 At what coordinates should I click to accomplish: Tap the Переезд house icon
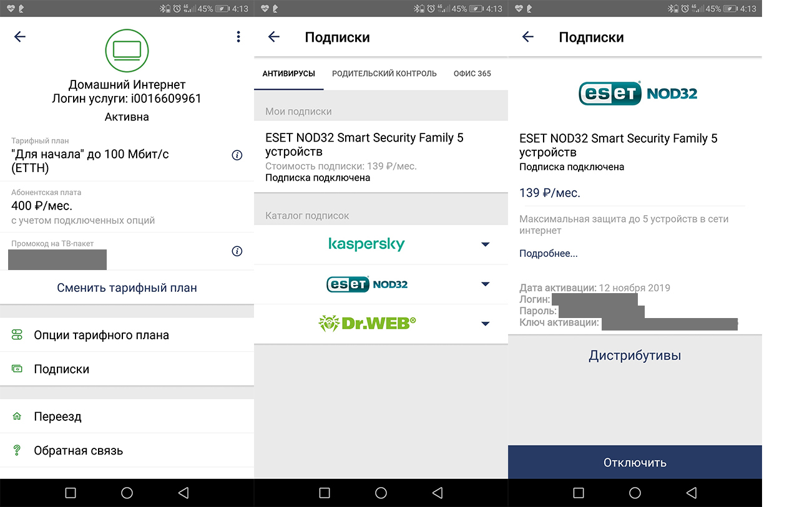[x=17, y=416]
